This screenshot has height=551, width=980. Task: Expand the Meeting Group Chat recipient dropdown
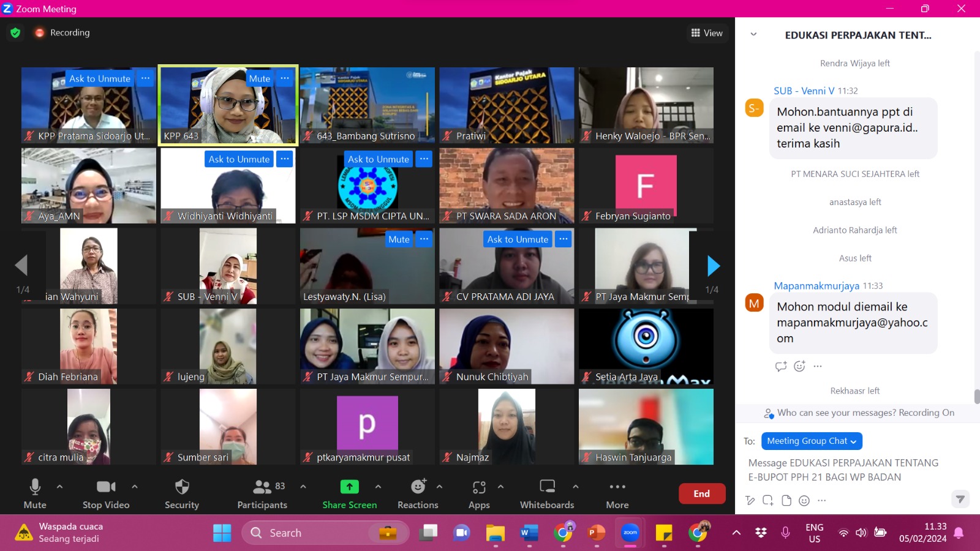812,441
